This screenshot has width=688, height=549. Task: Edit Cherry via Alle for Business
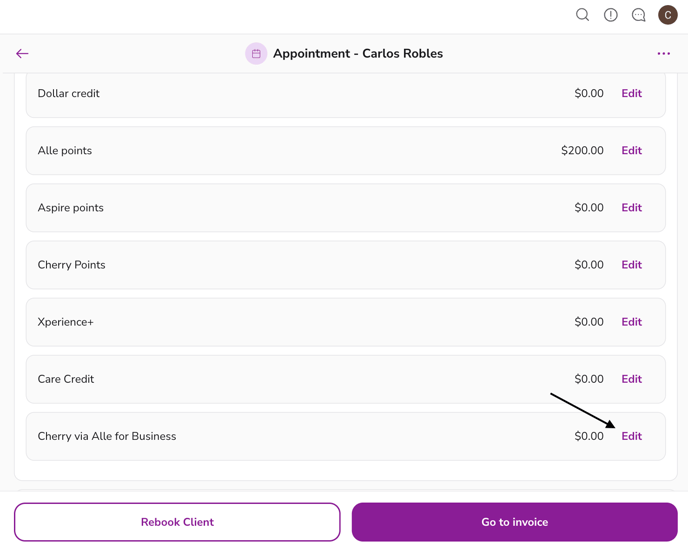coord(631,436)
